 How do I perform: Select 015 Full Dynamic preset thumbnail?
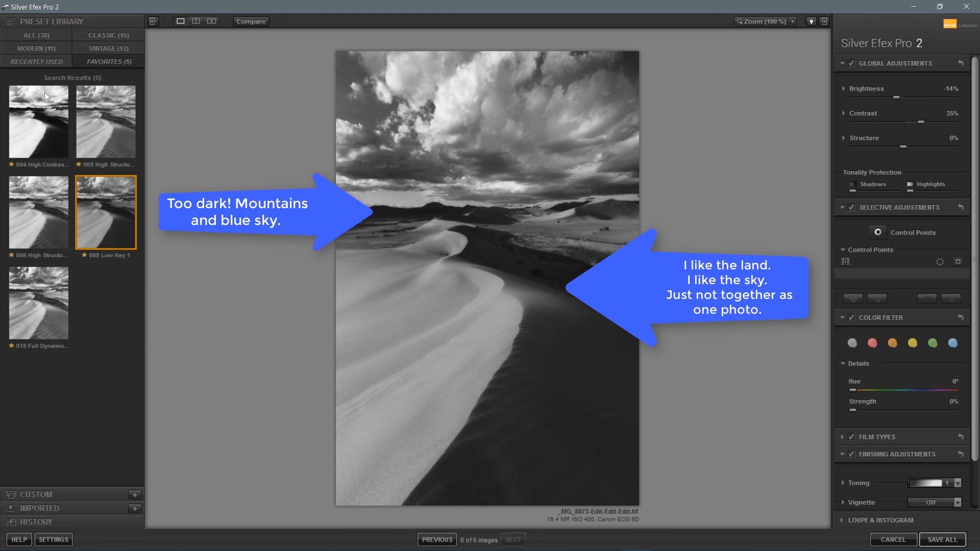(39, 303)
